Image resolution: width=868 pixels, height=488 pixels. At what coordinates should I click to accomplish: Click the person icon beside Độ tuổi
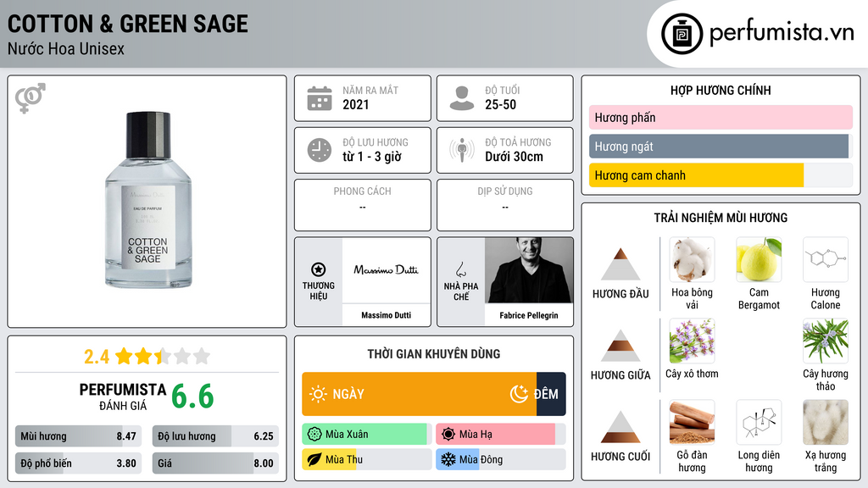pyautogui.click(x=462, y=98)
